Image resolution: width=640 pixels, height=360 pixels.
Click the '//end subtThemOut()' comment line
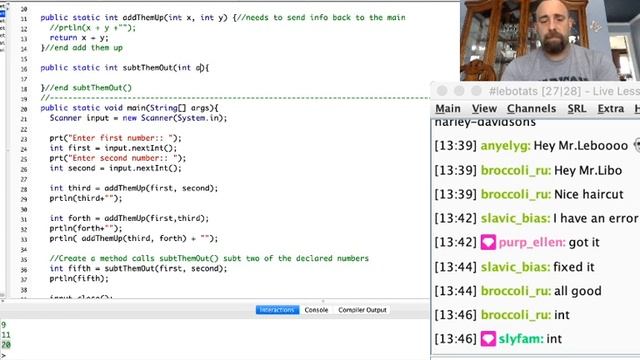[x=86, y=88]
